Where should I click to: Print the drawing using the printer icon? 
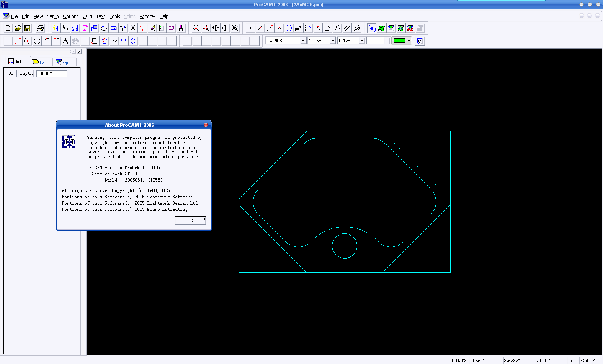click(x=40, y=28)
